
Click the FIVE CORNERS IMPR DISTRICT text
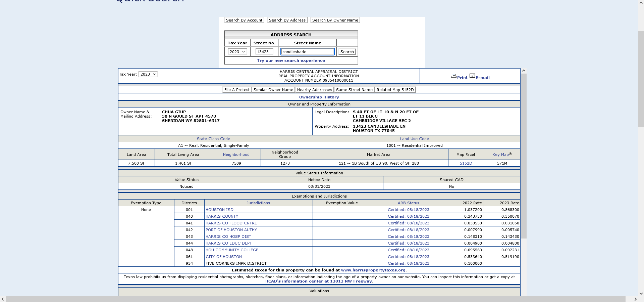point(236,263)
